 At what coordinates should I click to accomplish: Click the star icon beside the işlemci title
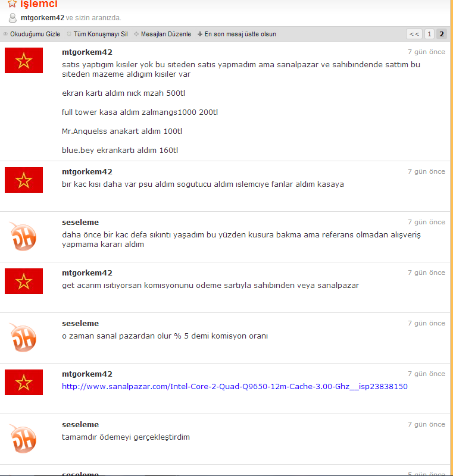point(13,4)
